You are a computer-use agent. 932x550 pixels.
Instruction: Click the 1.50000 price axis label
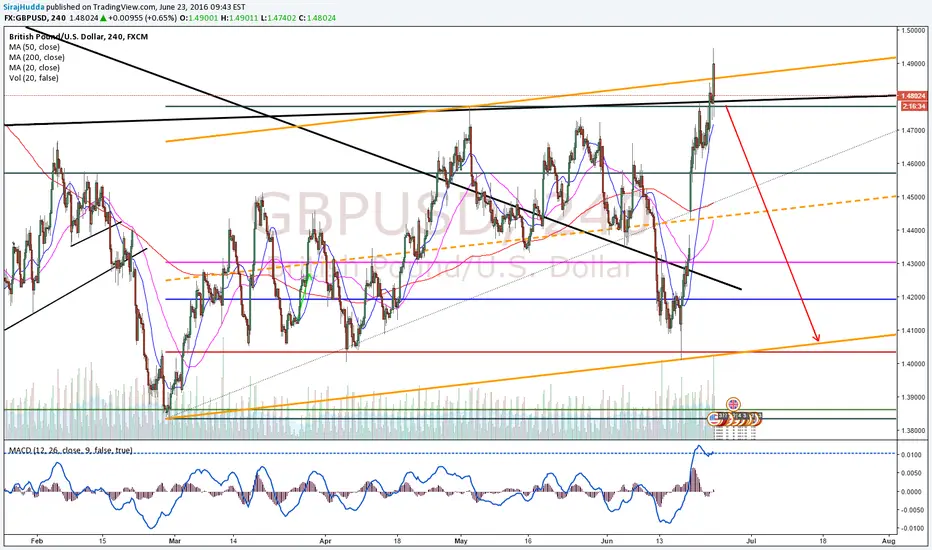[x=912, y=30]
